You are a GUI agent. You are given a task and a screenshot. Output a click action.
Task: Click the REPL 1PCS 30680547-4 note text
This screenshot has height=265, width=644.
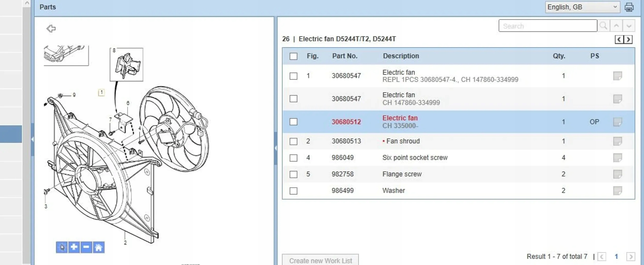[x=450, y=79]
